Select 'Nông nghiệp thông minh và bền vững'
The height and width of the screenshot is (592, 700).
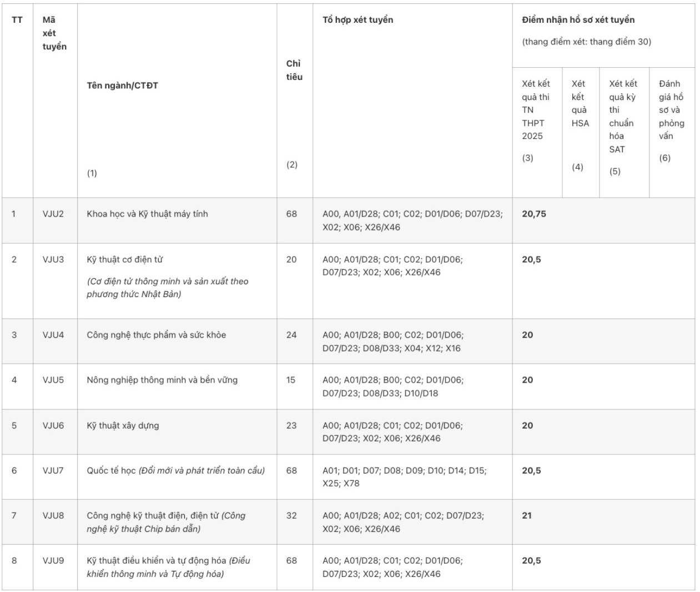pos(162,380)
